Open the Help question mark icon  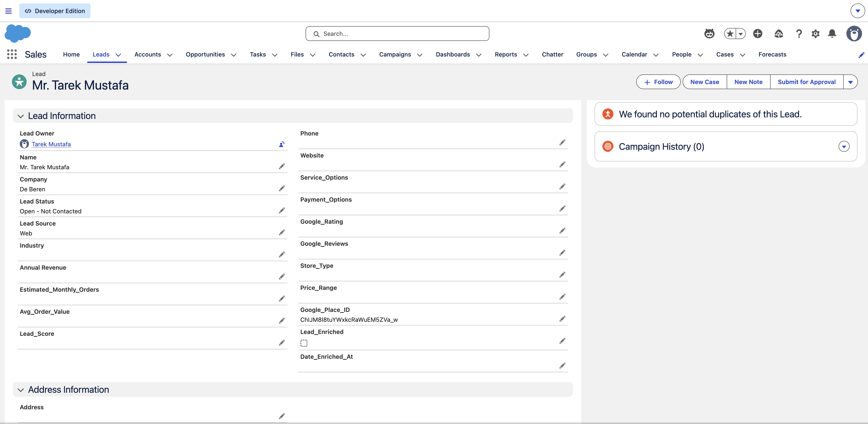point(799,34)
